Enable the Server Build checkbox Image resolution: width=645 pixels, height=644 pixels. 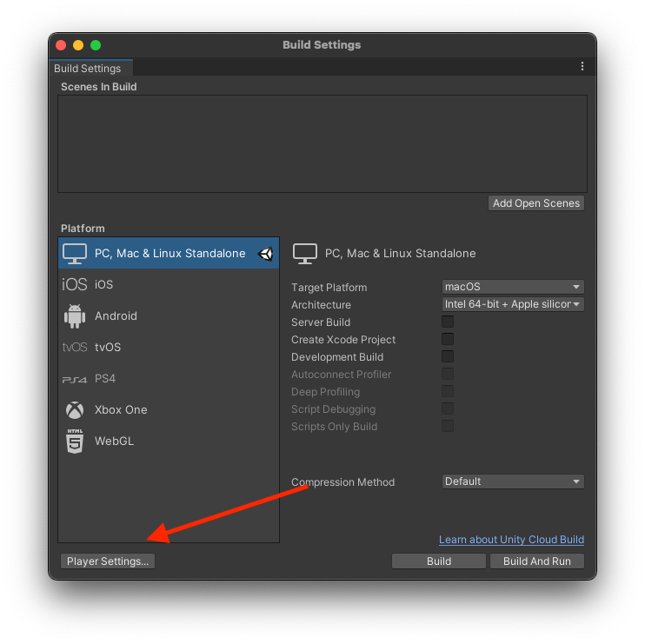tap(448, 322)
